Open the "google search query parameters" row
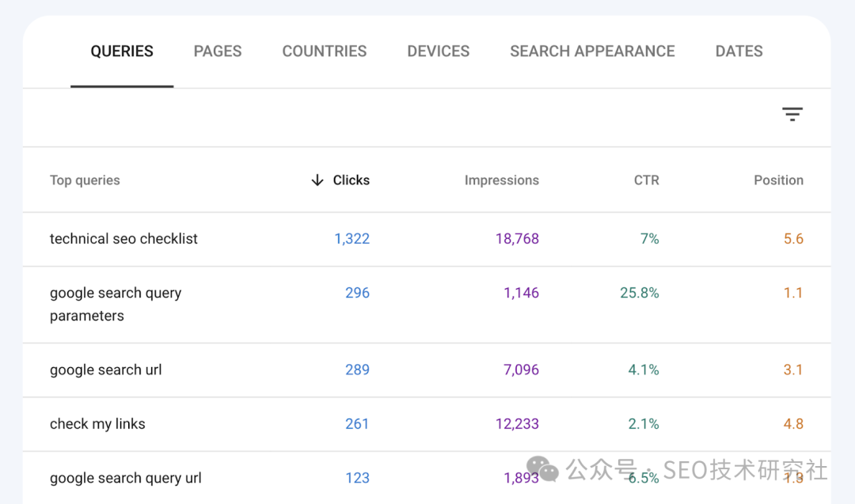 coord(116,304)
